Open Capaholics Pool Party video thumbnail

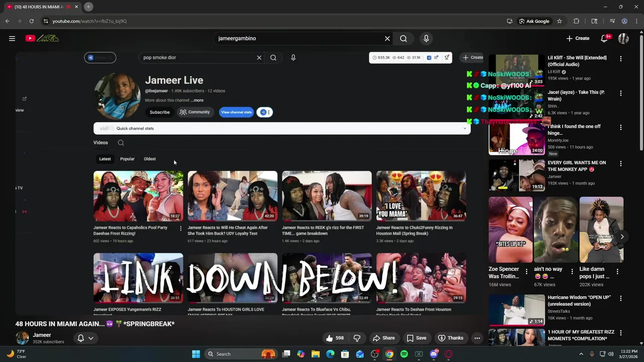point(138,196)
